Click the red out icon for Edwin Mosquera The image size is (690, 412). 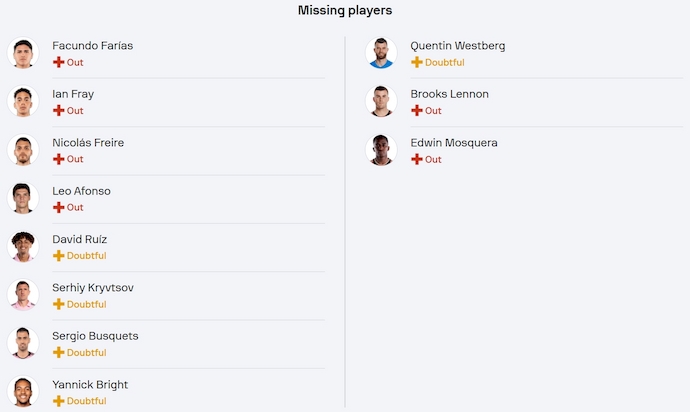click(416, 159)
